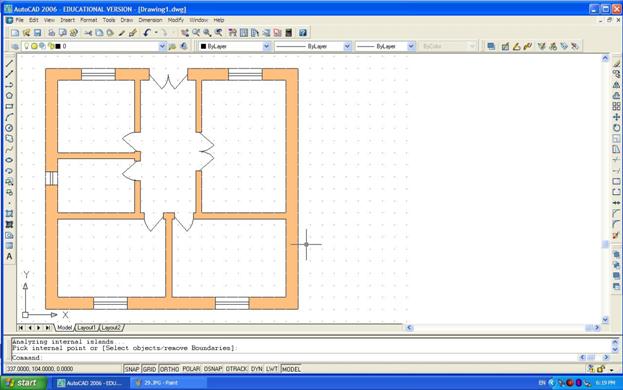The image size is (623, 390).
Task: Click the Windows start button
Action: (x=23, y=383)
